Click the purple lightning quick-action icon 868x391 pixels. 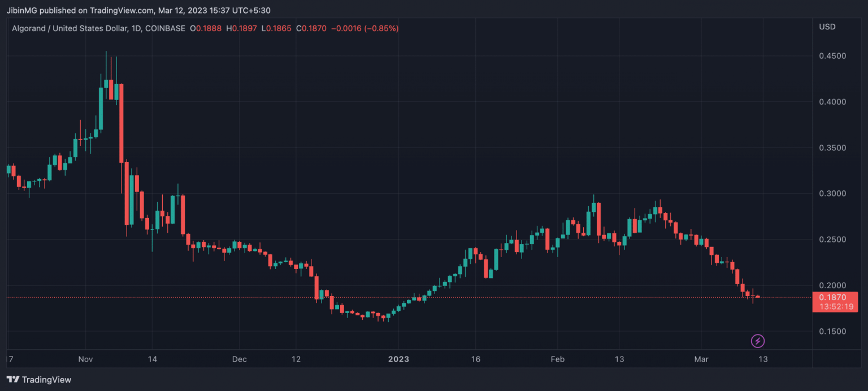point(757,341)
